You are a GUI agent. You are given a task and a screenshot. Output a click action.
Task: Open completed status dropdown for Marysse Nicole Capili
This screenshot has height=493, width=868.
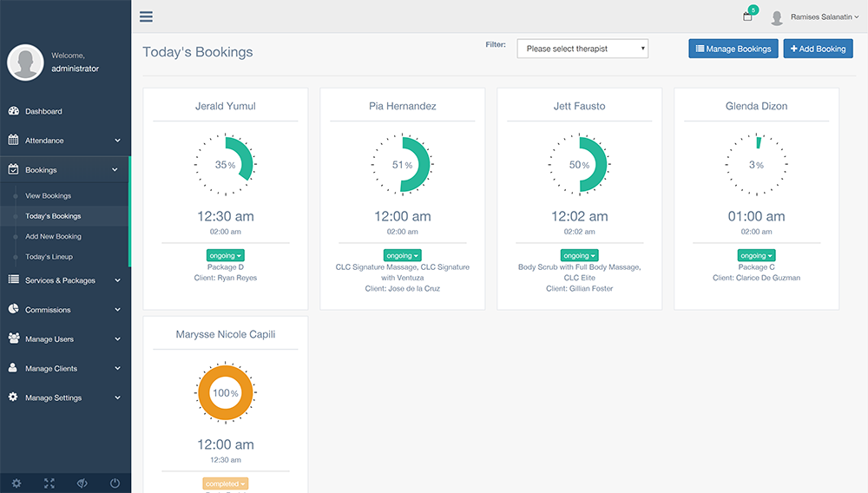(x=226, y=483)
